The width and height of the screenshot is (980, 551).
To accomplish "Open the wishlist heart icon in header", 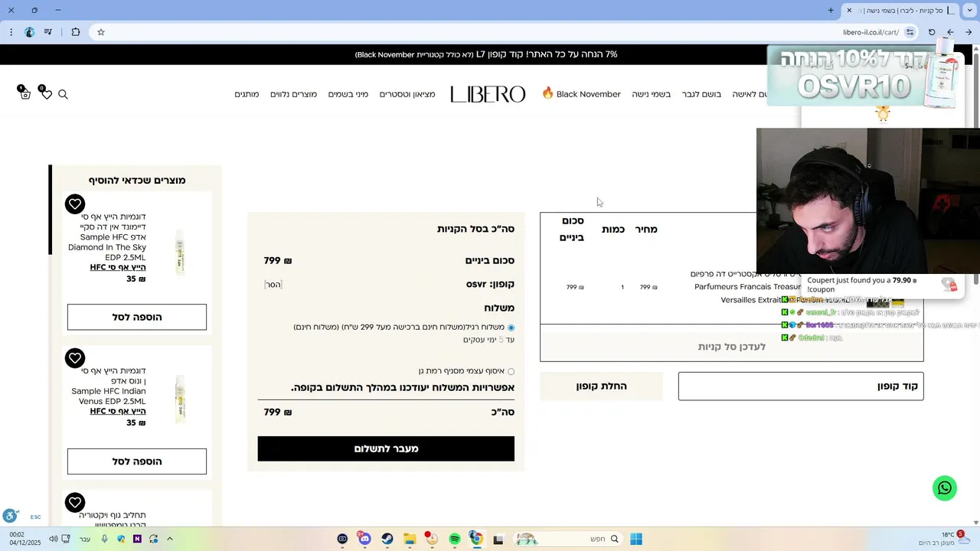I will (x=46, y=94).
